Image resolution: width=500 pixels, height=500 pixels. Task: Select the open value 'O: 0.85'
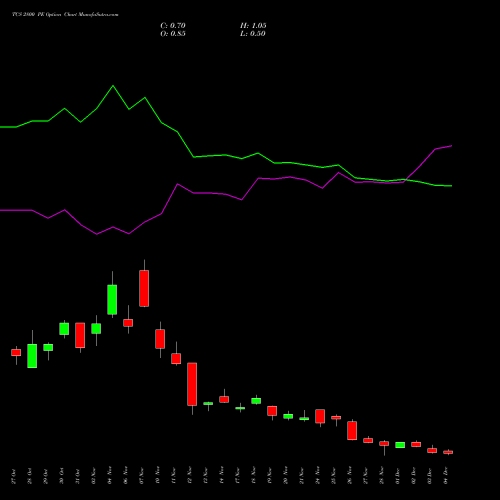click(x=173, y=34)
